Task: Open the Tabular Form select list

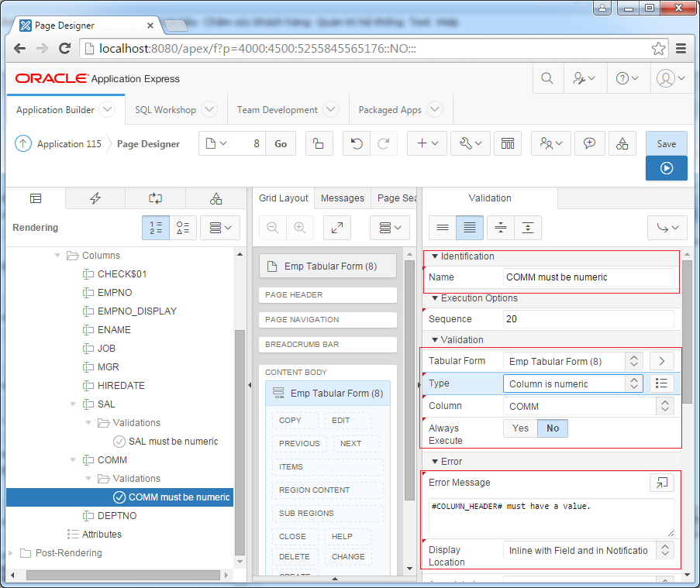Action: click(573, 361)
